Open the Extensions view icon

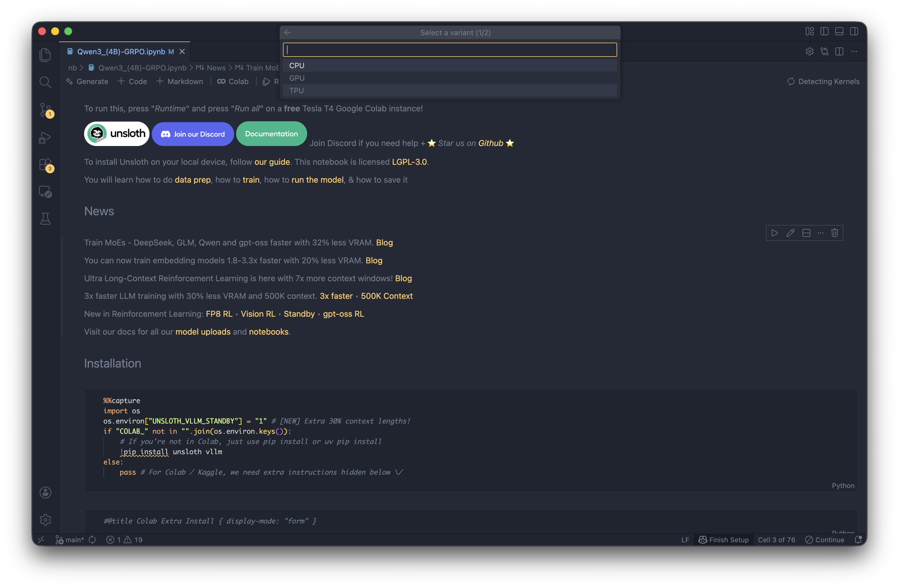45,165
